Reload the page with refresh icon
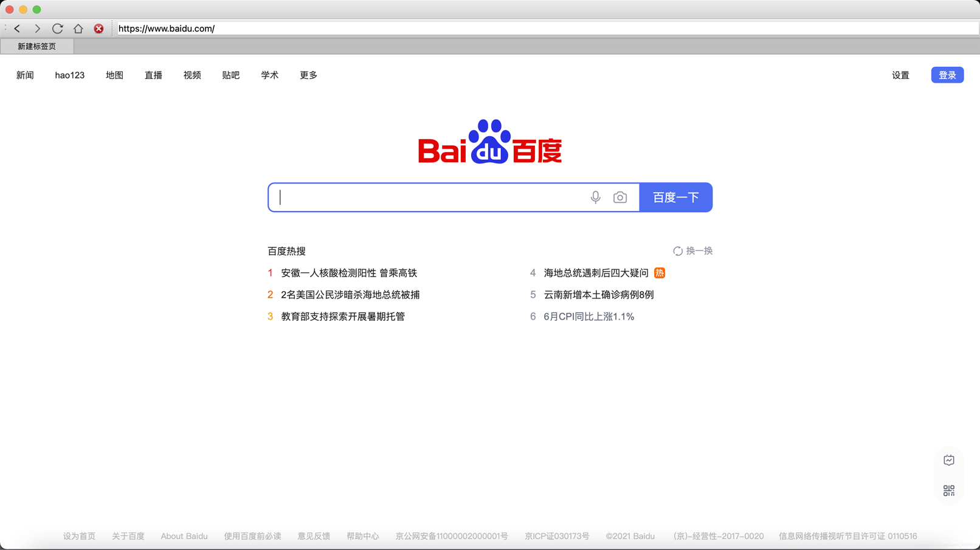 tap(58, 29)
